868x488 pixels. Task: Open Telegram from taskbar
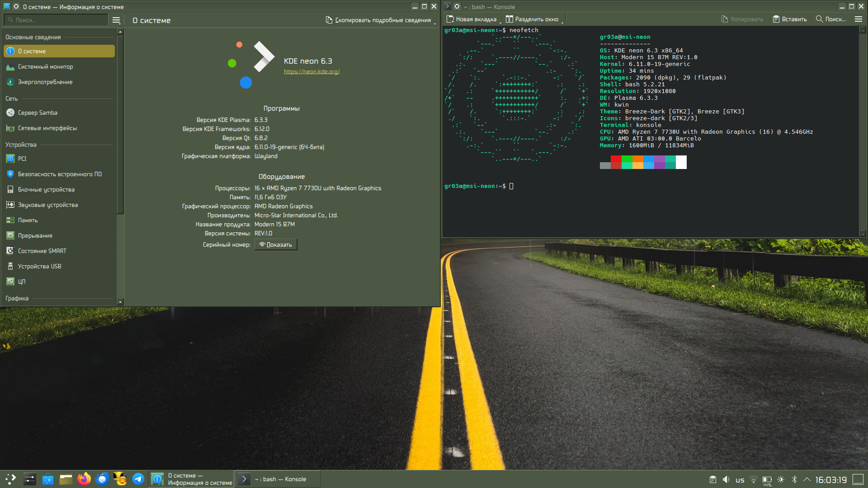[138, 479]
